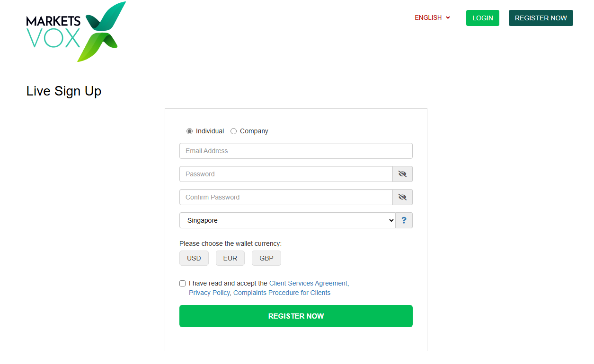Toggle Confirm Password visibility eye icon

pyautogui.click(x=402, y=197)
